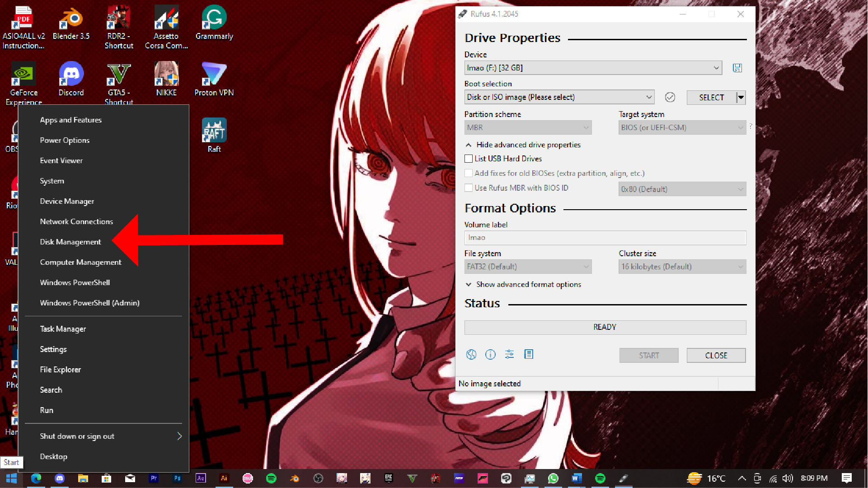
Task: Select the Grammarly desktop icon
Action: pyautogui.click(x=214, y=23)
